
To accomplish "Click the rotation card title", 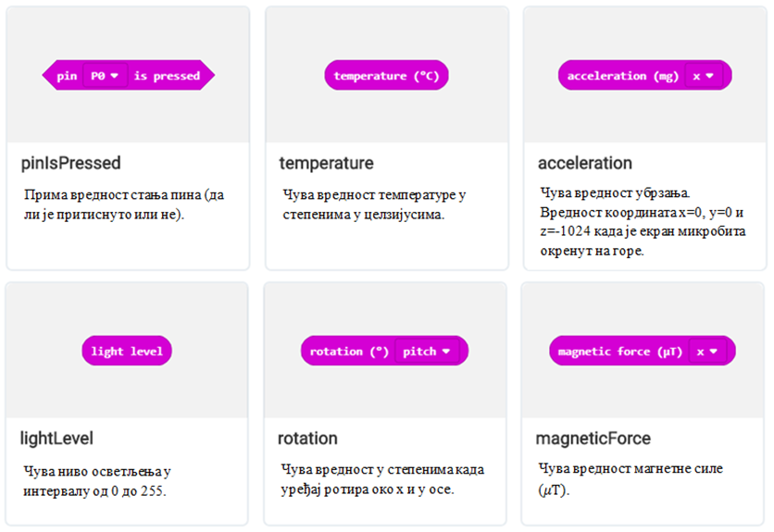I will 307,439.
